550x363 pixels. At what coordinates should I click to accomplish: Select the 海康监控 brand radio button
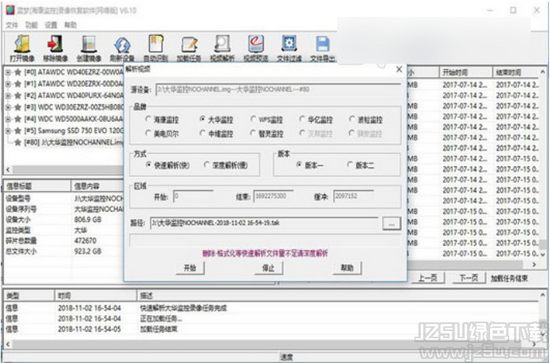coord(148,119)
